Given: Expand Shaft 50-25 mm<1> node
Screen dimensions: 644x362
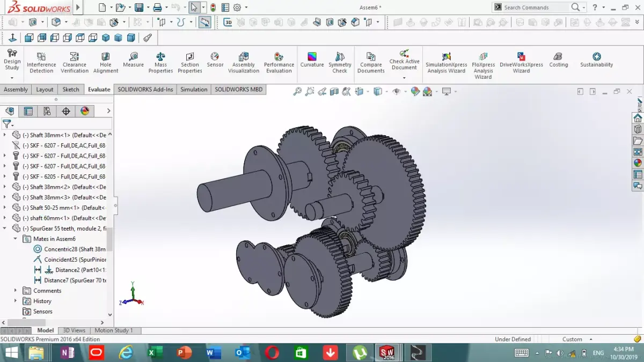Looking at the screenshot, I should click(5, 208).
